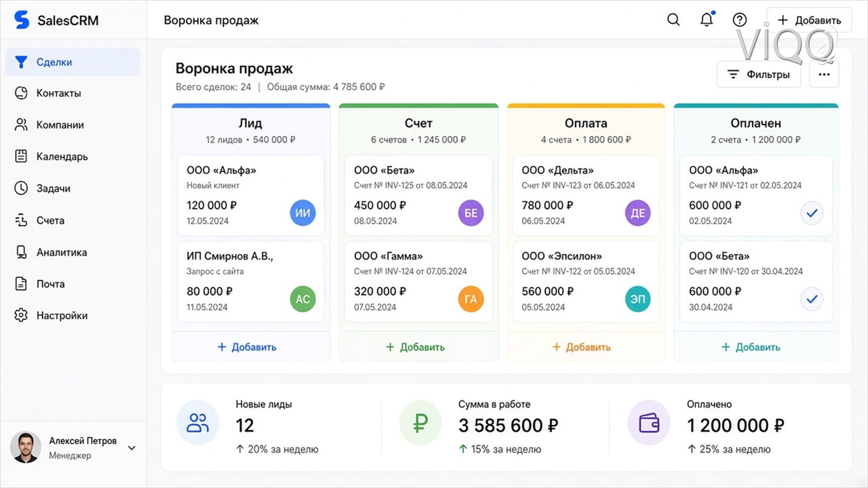
Task: Click the ДЕ avatar on ООО «Дельта» card
Action: (638, 213)
